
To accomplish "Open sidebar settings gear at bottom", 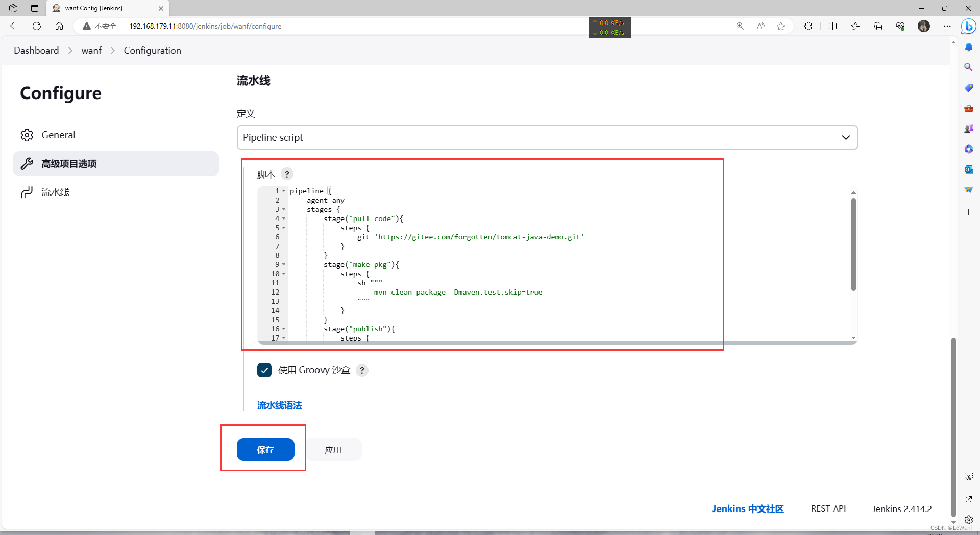I will (968, 520).
